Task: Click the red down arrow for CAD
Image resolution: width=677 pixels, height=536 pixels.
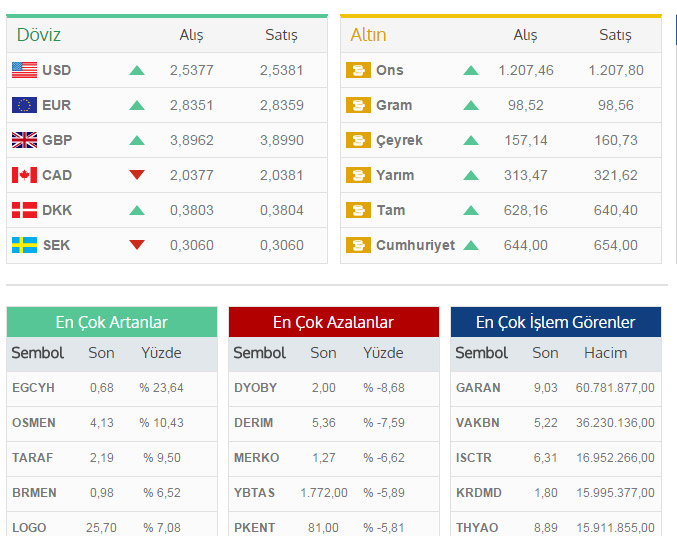Action: coord(137,174)
